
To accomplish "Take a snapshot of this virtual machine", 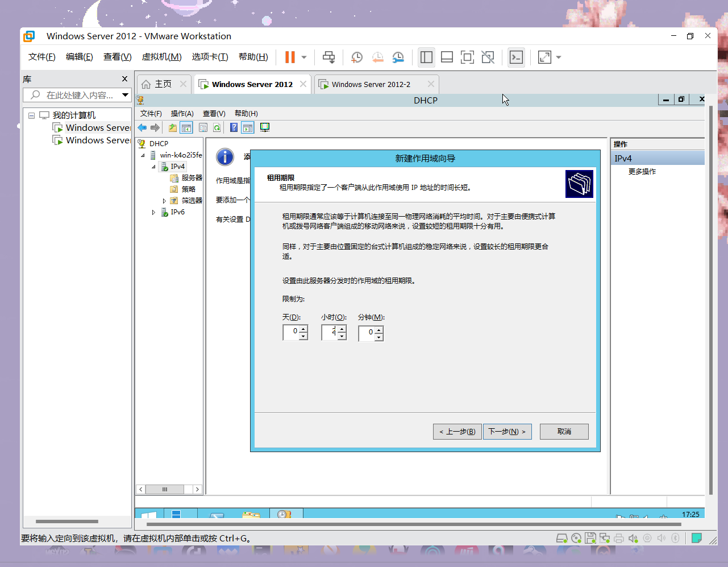I will click(x=357, y=57).
